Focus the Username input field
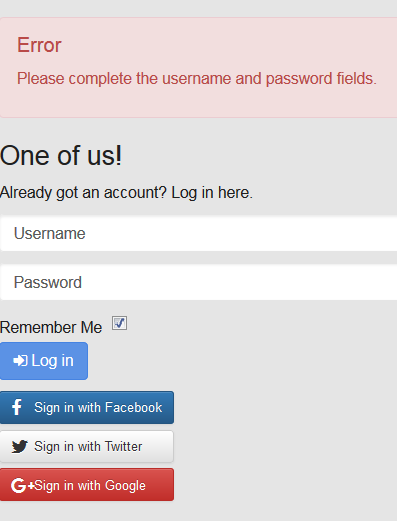 (199, 233)
